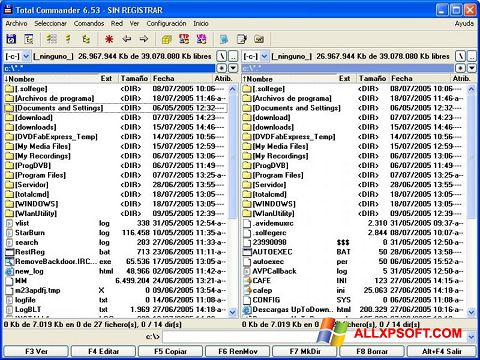This screenshot has height=360, width=480.
Task: Sort left panel by Ext column header
Action: tap(108, 79)
